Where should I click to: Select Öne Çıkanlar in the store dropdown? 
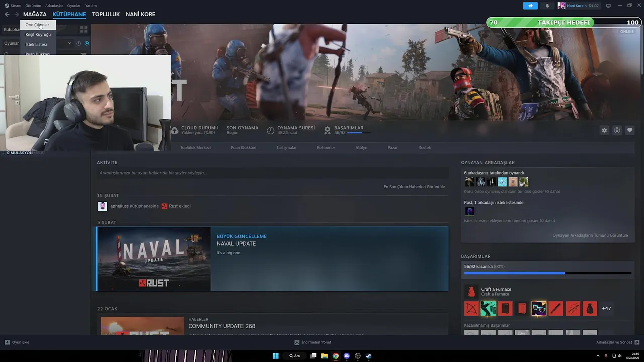coord(38,25)
